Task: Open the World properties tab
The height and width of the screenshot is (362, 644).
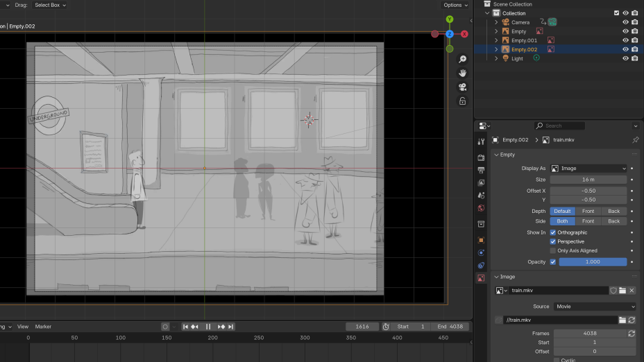Action: pos(481,208)
